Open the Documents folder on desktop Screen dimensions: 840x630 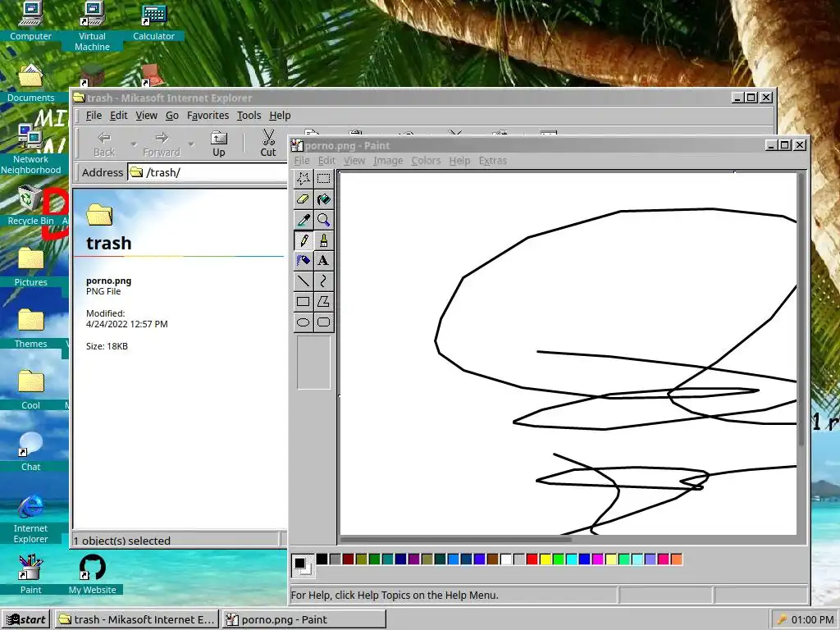[30, 83]
